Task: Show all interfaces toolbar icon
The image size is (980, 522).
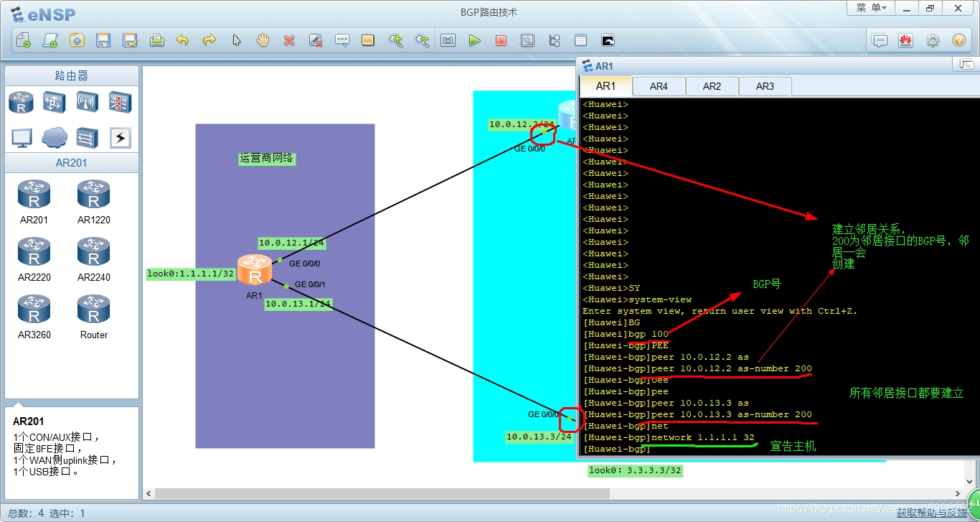Action: [554, 40]
